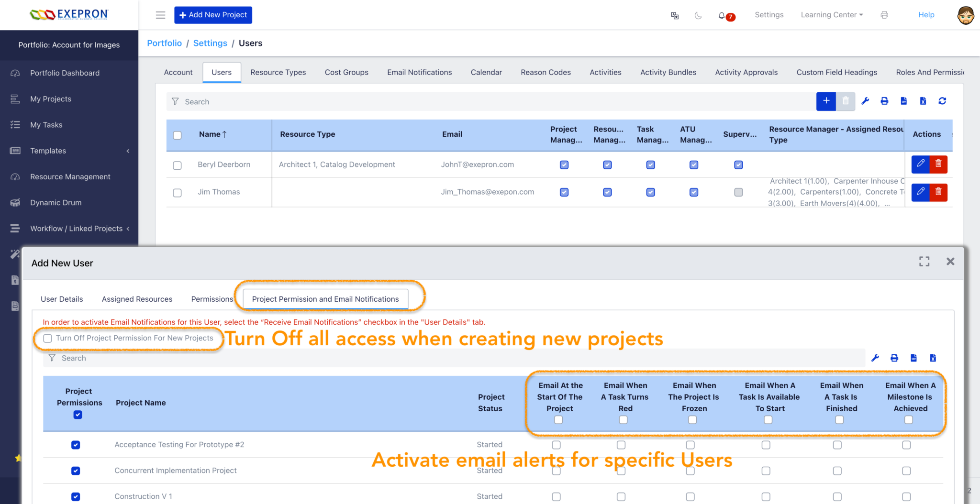The height and width of the screenshot is (504, 980).
Task: Switch to dark mode with the moon icon
Action: pyautogui.click(x=698, y=15)
